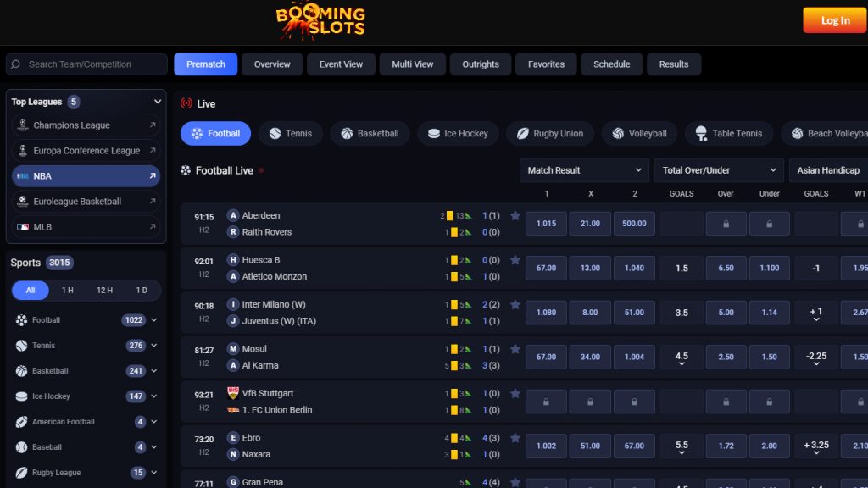Click the Search Team/Competition input field
Screen dimensions: 868x488
(x=85, y=64)
